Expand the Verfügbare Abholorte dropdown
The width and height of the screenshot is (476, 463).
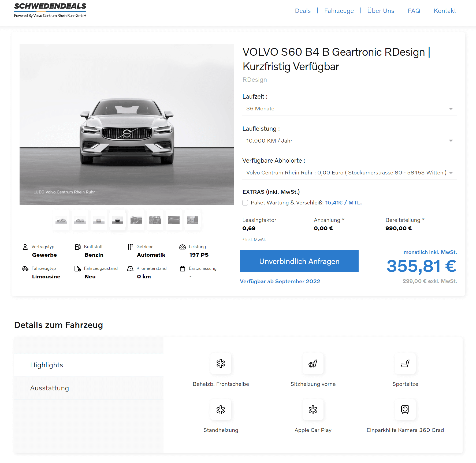[x=349, y=173]
